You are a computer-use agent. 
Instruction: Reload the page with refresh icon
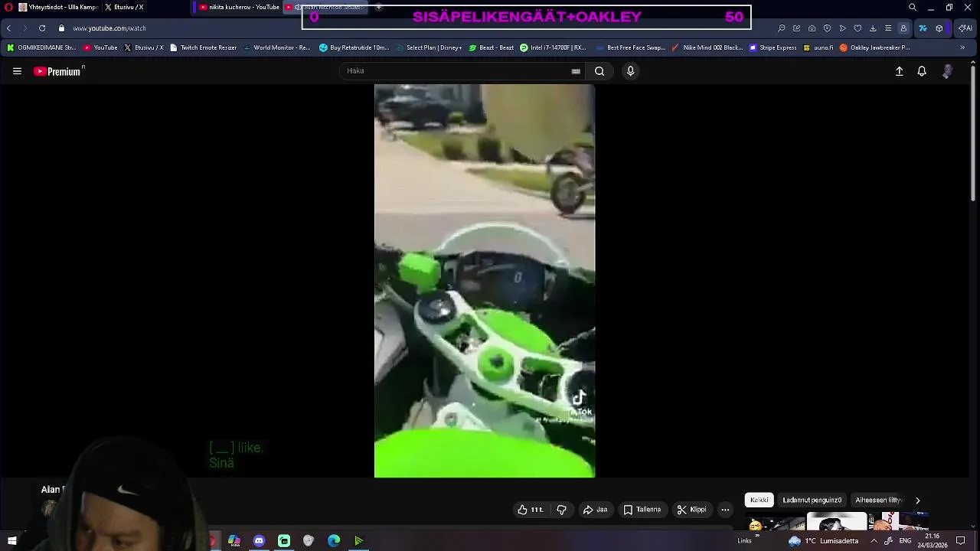42,28
